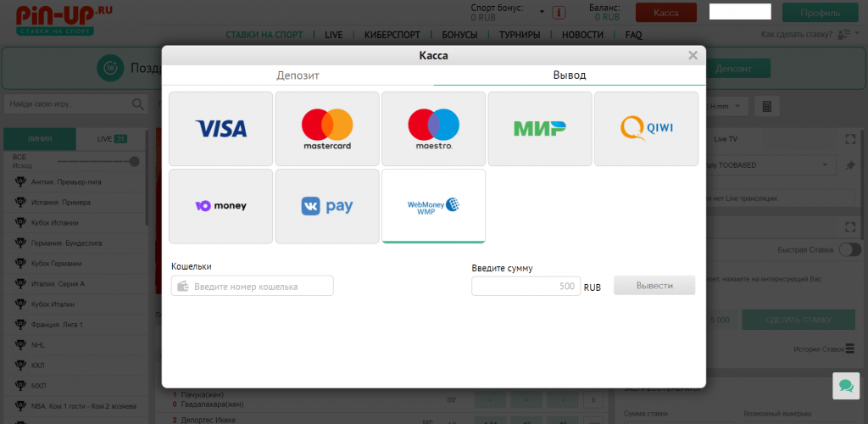Switch to the Депозит tab
Screen dimensions: 868x424
[x=298, y=75]
